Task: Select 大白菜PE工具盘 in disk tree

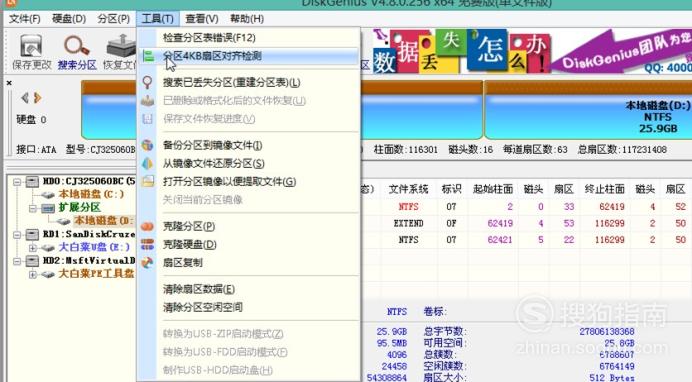Action: tap(96, 273)
